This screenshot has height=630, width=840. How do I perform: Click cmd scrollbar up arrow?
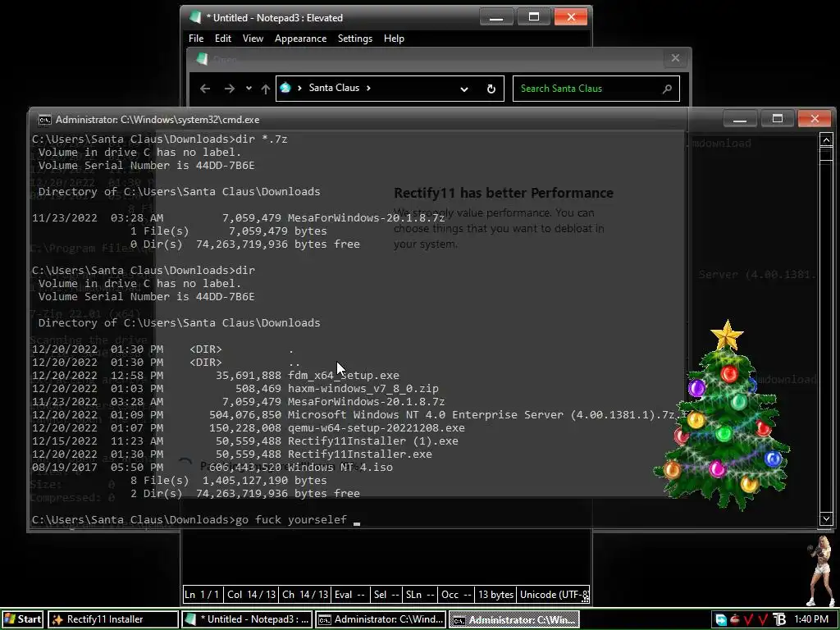click(x=825, y=140)
